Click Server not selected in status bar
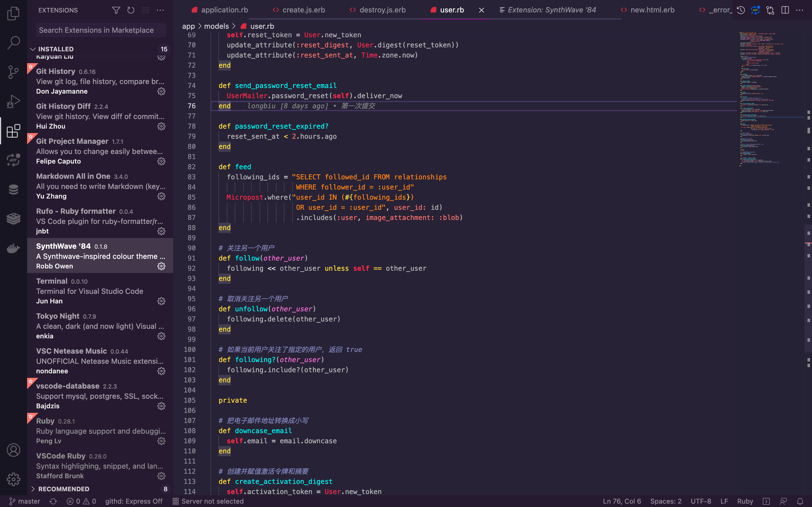The image size is (812, 507). [208, 501]
